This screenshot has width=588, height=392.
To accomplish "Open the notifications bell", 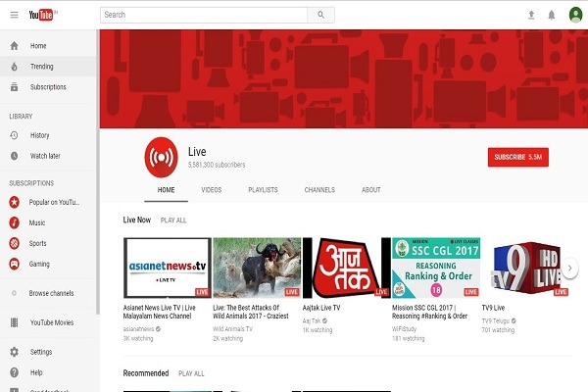I will pyautogui.click(x=551, y=15).
